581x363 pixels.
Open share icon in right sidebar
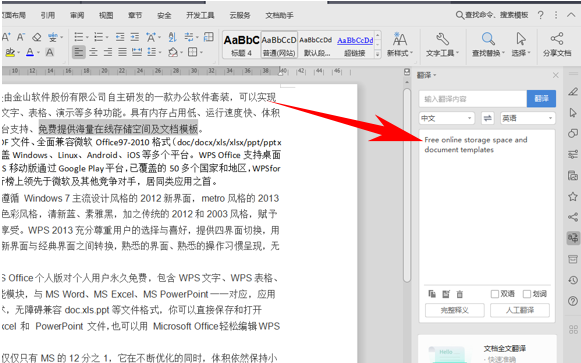pyautogui.click(x=573, y=217)
